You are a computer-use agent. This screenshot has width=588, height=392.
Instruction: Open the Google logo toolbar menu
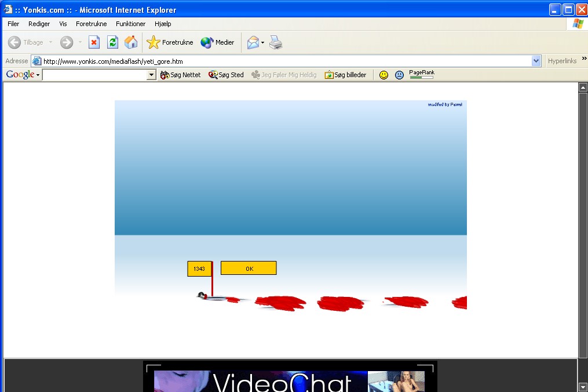(23, 74)
